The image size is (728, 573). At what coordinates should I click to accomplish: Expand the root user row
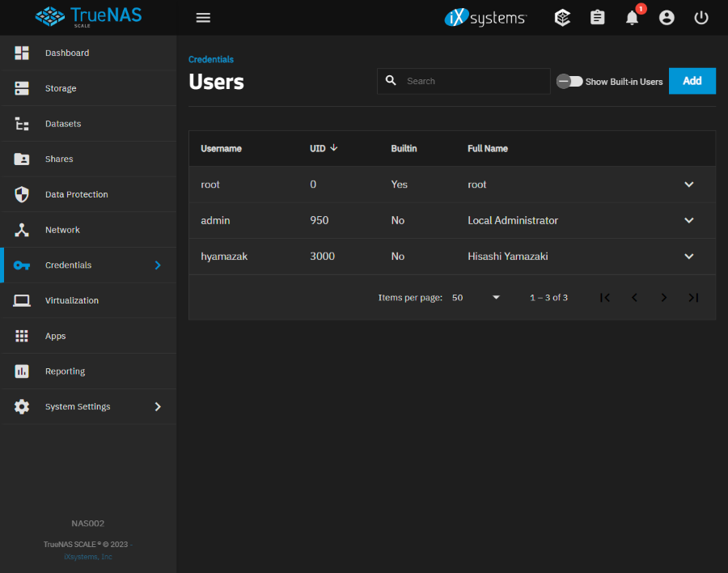[x=689, y=185]
